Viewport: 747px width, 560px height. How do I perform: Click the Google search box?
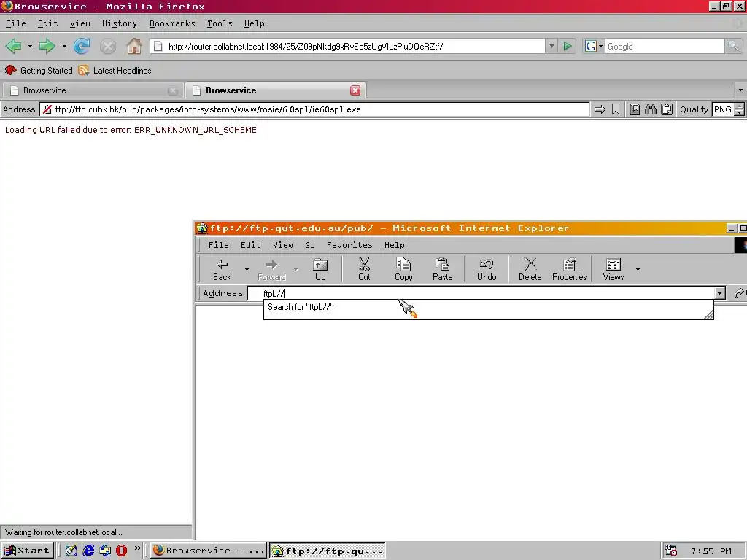665,46
